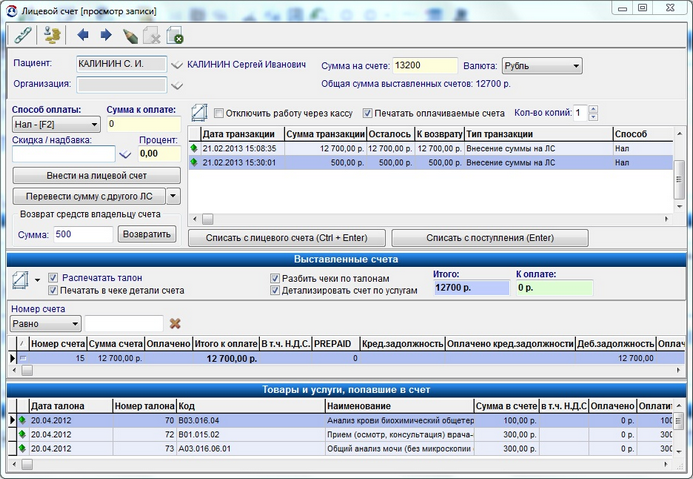
Task: Toggle 'Разбить чеки по талонам' checkbox
Action: tap(275, 278)
